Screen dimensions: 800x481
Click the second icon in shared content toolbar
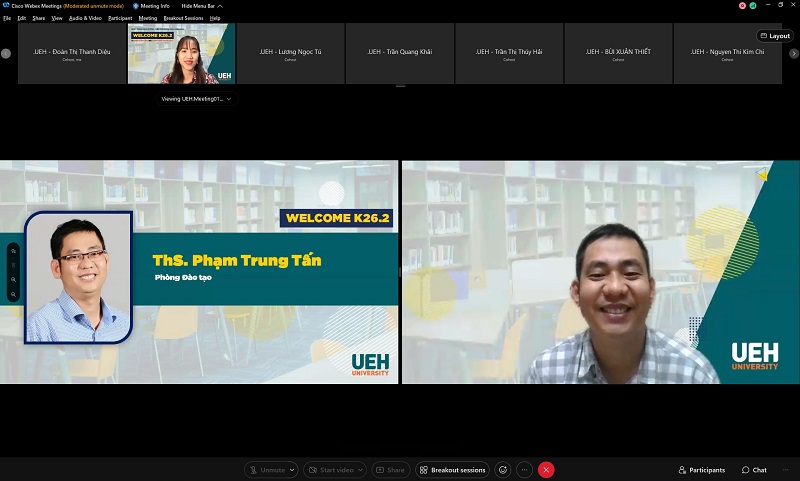click(13, 265)
